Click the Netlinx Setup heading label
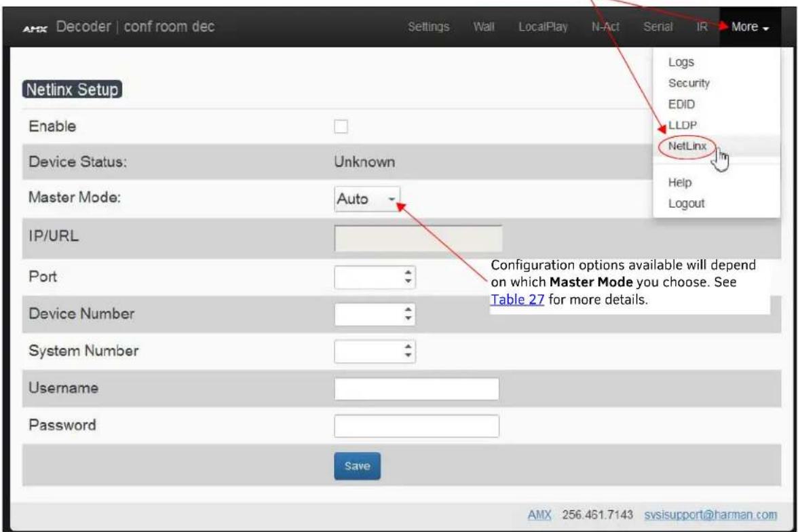The height and width of the screenshot is (532, 798). [72, 90]
